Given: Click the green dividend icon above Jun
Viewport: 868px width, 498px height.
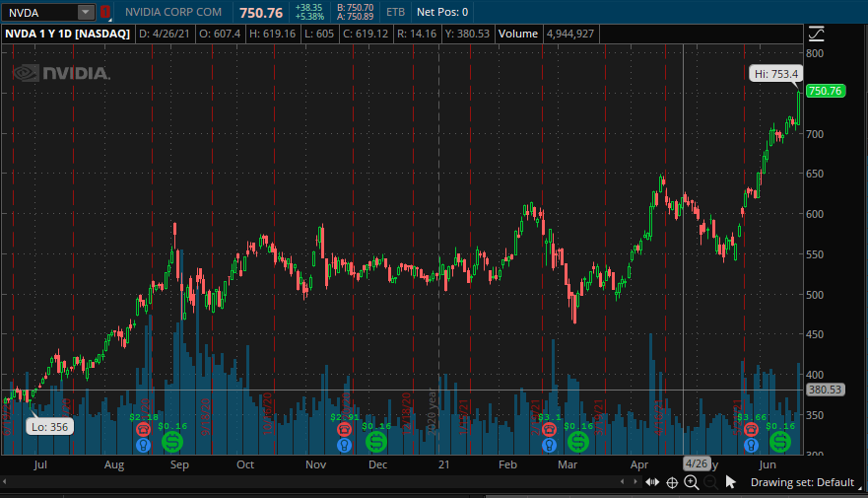Looking at the screenshot, I should 780,442.
